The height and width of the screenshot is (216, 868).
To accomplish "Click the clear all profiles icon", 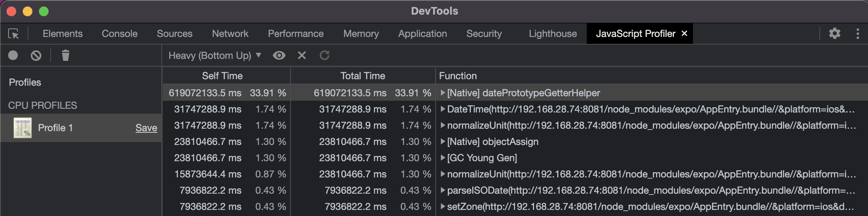I will pyautogui.click(x=36, y=55).
